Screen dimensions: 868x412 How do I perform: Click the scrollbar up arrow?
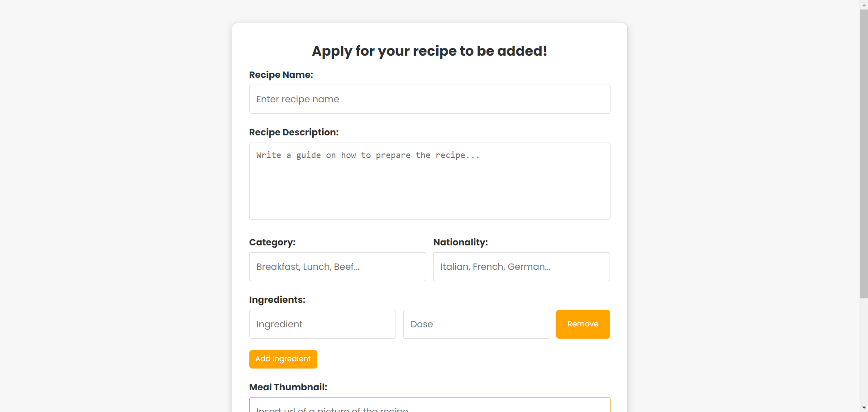pyautogui.click(x=863, y=4)
